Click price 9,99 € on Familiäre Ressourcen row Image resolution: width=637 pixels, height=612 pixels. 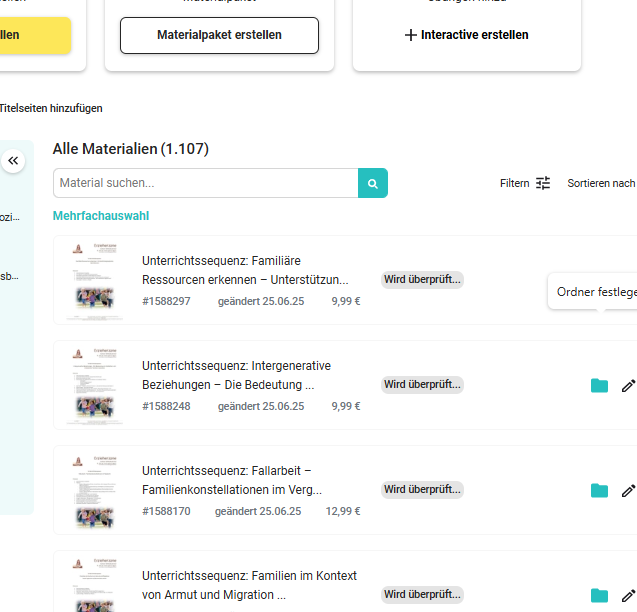[346, 302]
